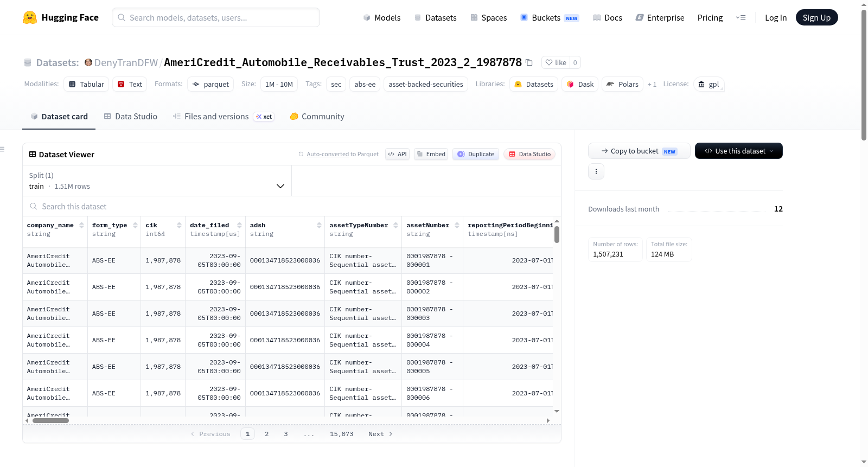Go to the Pricing page
Viewport: 868px width, 467px height.
click(710, 17)
